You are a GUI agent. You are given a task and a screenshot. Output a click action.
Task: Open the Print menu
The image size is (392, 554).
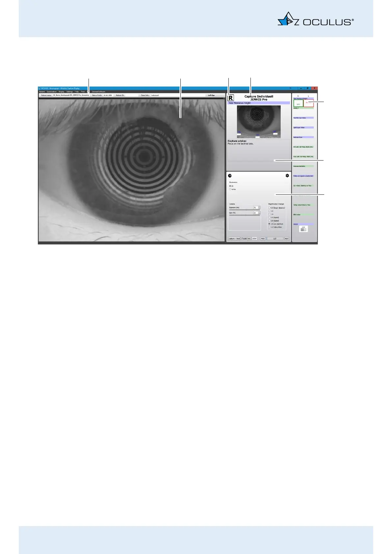pos(83,92)
